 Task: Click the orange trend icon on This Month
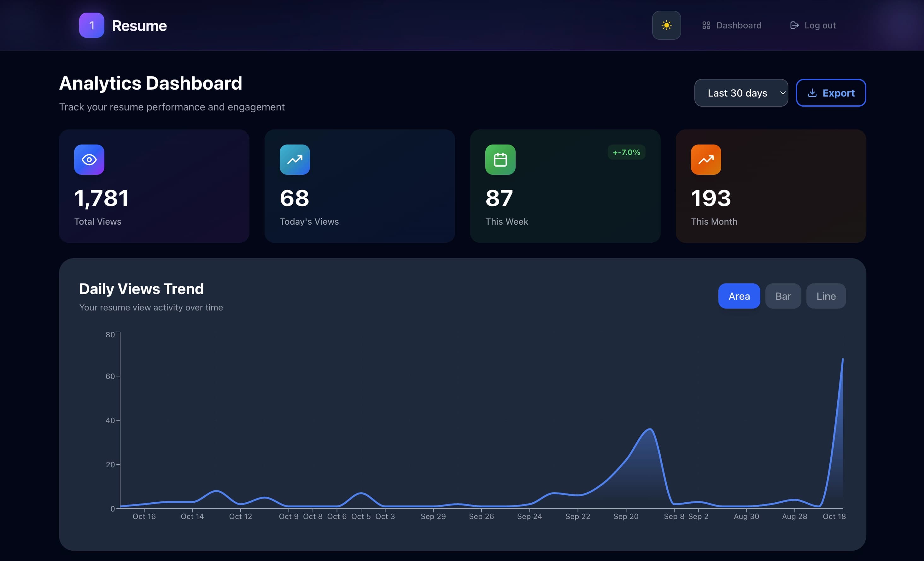pyautogui.click(x=706, y=159)
